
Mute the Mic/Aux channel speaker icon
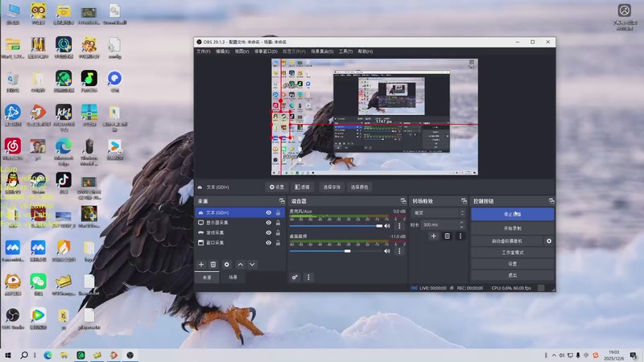coord(387,226)
